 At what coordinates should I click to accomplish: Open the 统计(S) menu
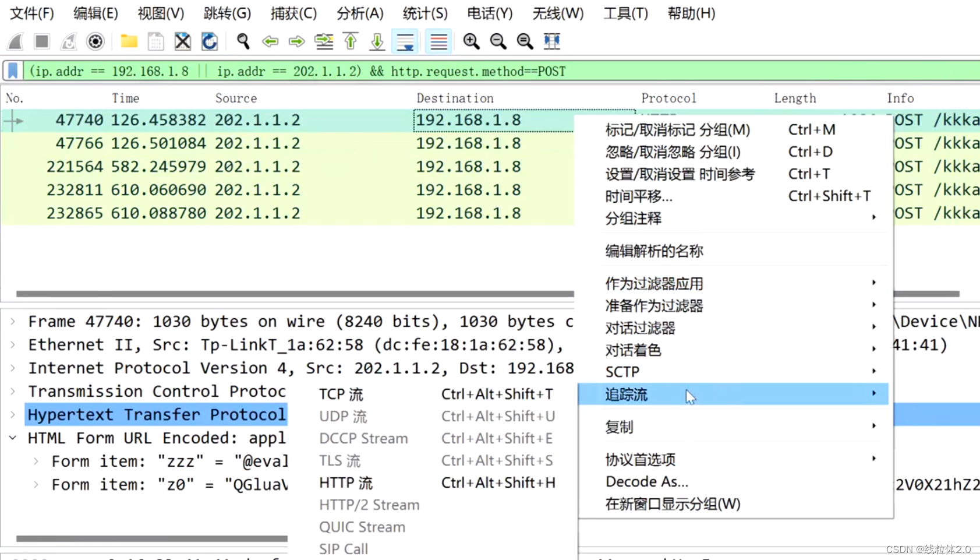coord(425,13)
